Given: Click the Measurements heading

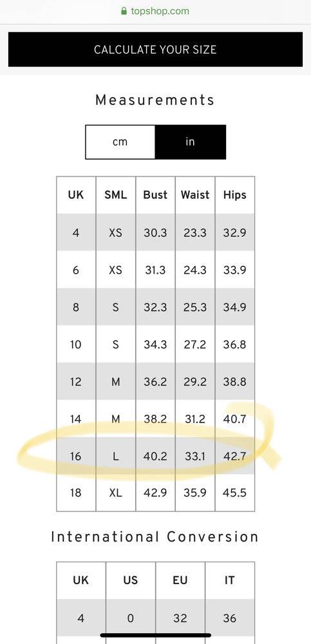Looking at the screenshot, I should click(x=155, y=100).
